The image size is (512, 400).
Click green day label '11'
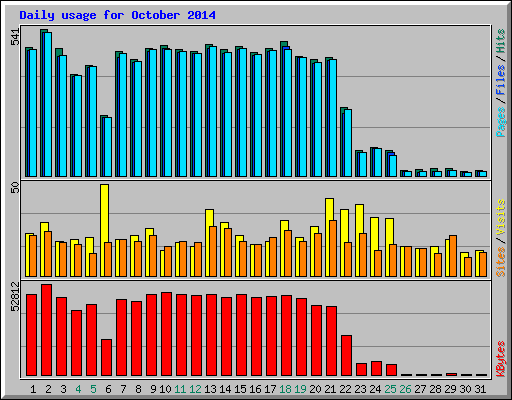pos(180,389)
